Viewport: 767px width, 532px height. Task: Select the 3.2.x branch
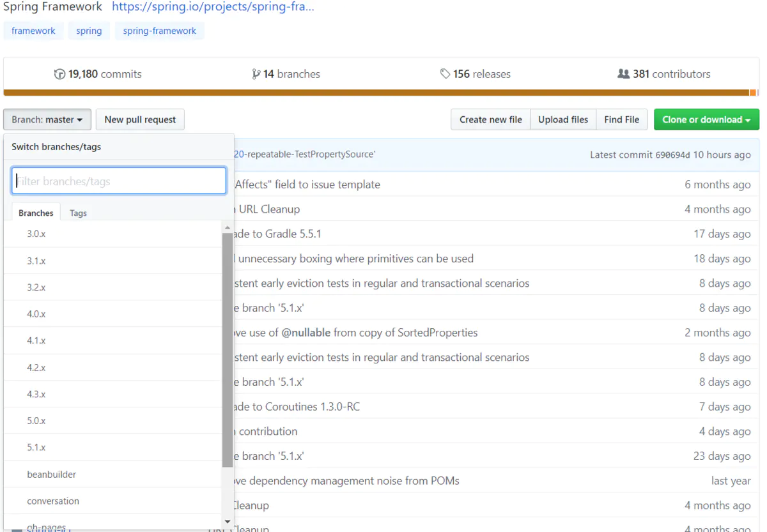[112, 287]
